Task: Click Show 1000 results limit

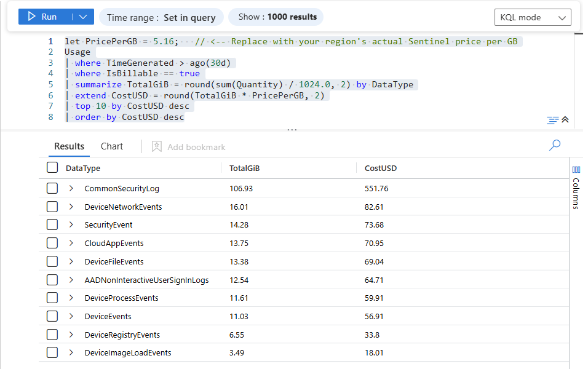Action: tap(276, 17)
